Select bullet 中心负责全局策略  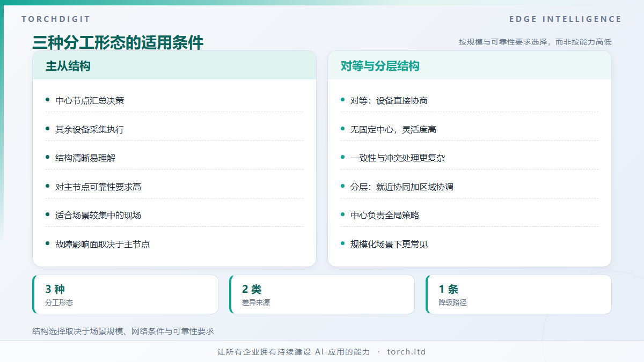pyautogui.click(x=385, y=215)
